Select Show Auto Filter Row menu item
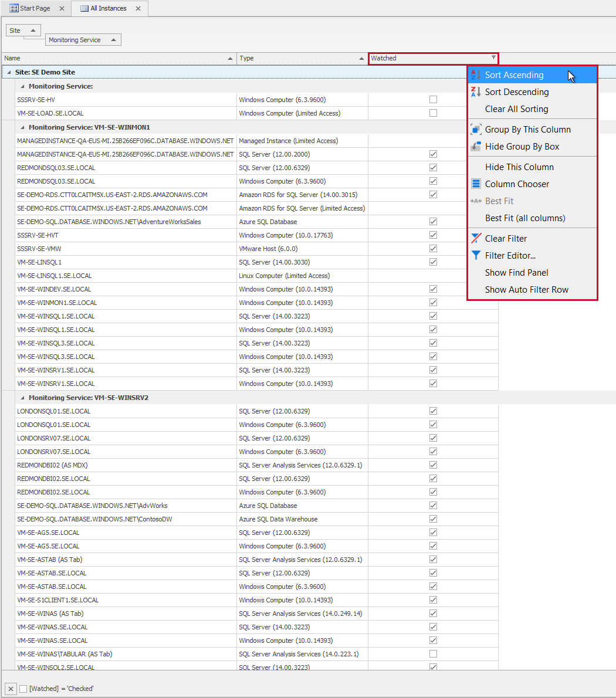616x698 pixels. (526, 289)
